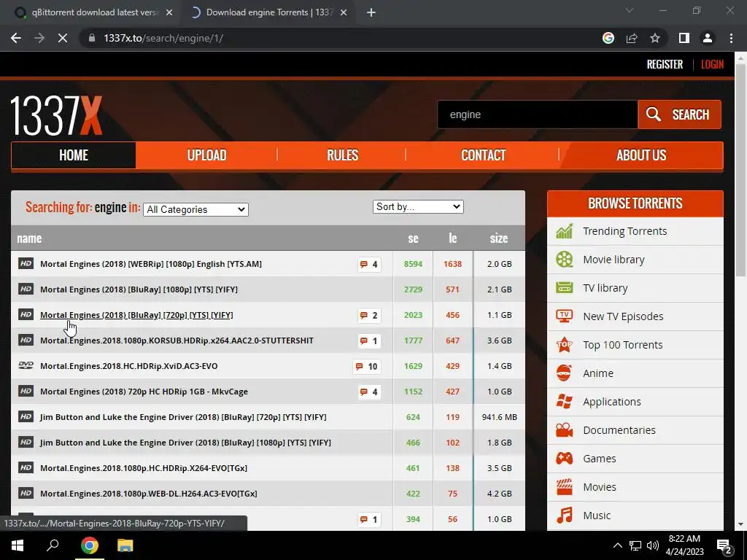Image resolution: width=747 pixels, height=560 pixels.
Task: Click the network tray icon
Action: [x=635, y=545]
